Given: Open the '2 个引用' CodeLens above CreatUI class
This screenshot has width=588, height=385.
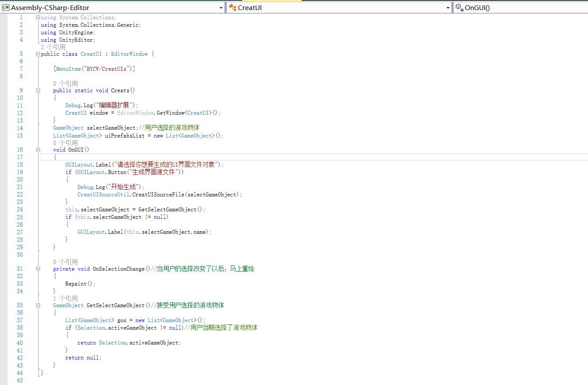Looking at the screenshot, I should (53, 47).
